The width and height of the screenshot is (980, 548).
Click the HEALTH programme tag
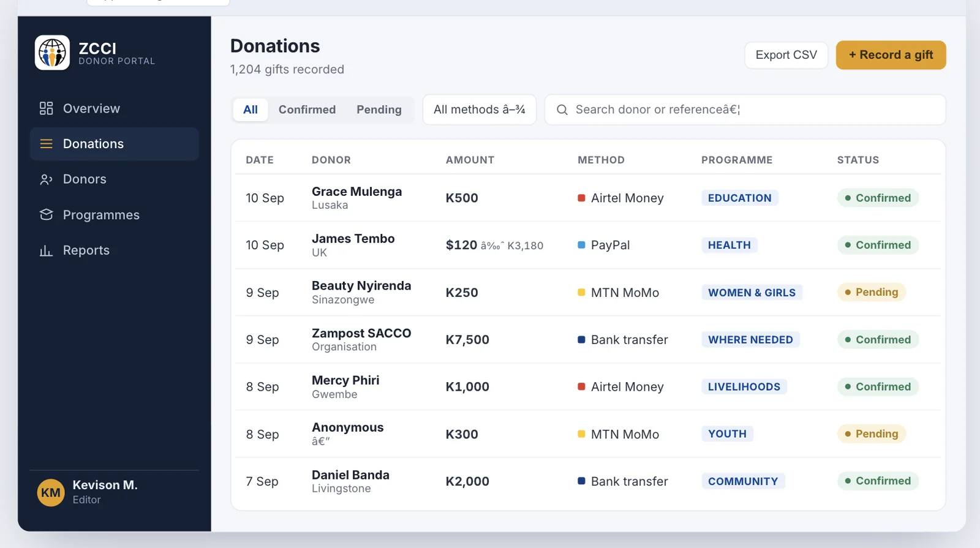pos(729,245)
